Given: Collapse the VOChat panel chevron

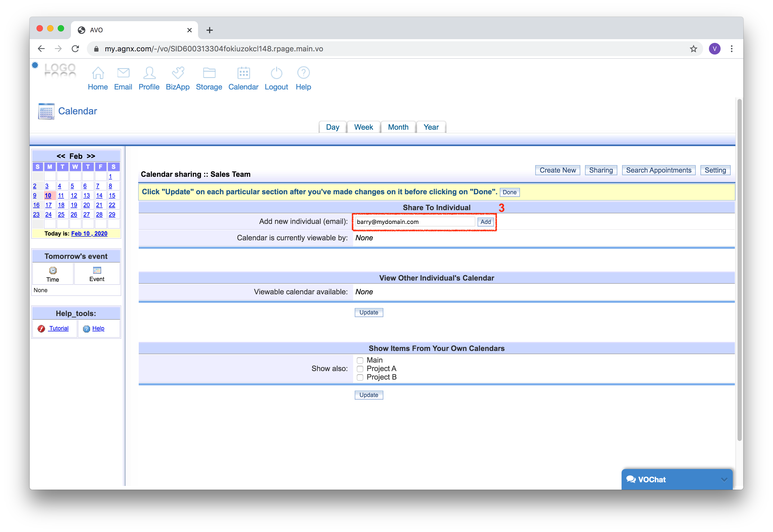Looking at the screenshot, I should pyautogui.click(x=724, y=480).
